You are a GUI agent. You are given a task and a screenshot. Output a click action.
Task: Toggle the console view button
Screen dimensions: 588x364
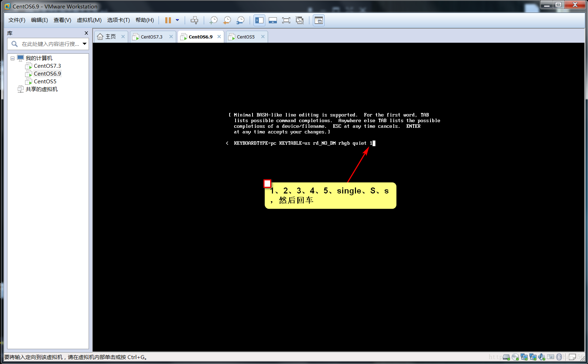click(x=319, y=20)
